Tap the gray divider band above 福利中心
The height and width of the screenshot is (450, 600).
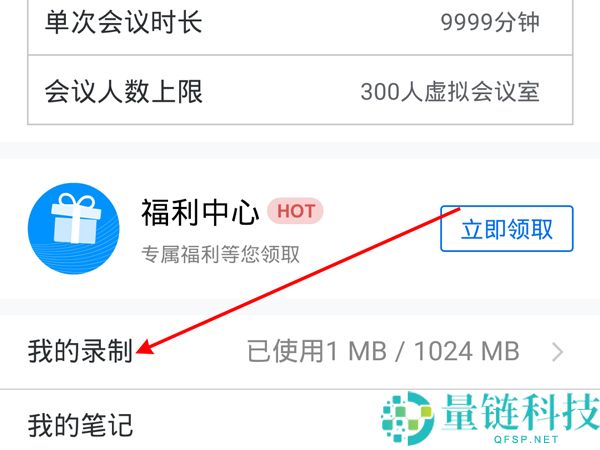tap(300, 150)
